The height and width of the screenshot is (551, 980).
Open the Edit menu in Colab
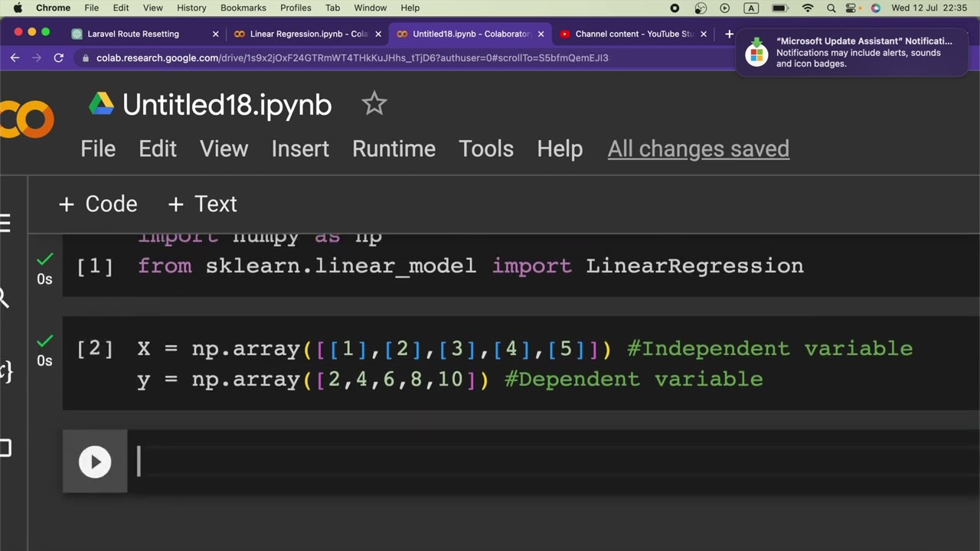(x=158, y=148)
